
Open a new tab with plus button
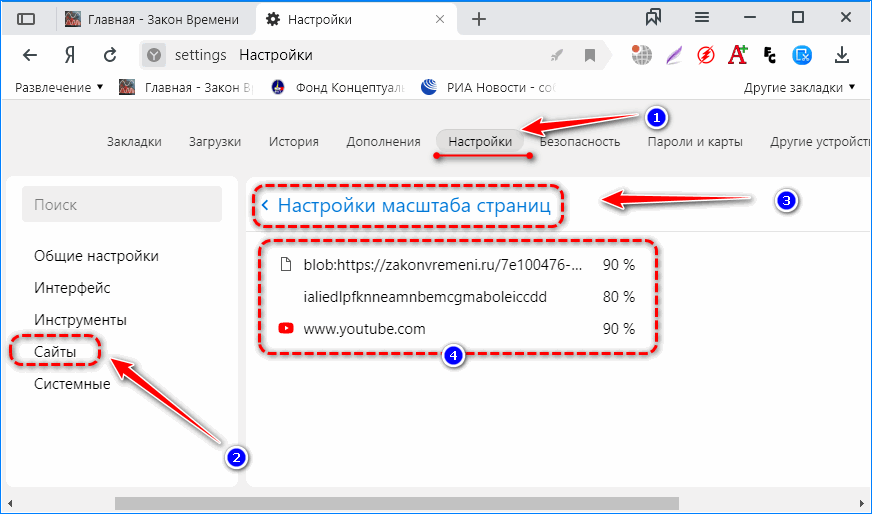(x=479, y=19)
